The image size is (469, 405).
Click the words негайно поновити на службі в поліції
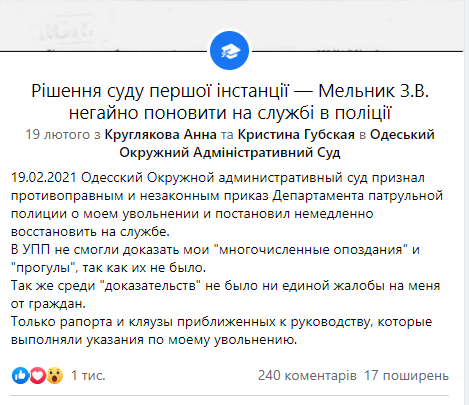(230, 113)
